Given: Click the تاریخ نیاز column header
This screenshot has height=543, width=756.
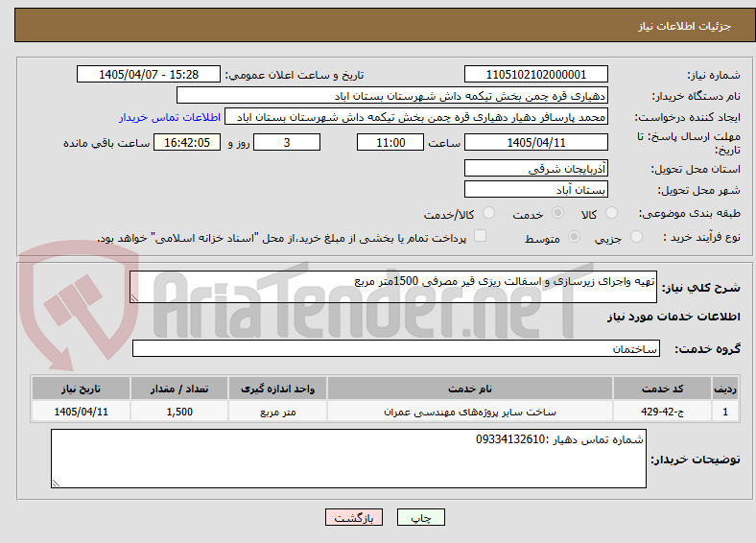Looking at the screenshot, I should [81, 389].
